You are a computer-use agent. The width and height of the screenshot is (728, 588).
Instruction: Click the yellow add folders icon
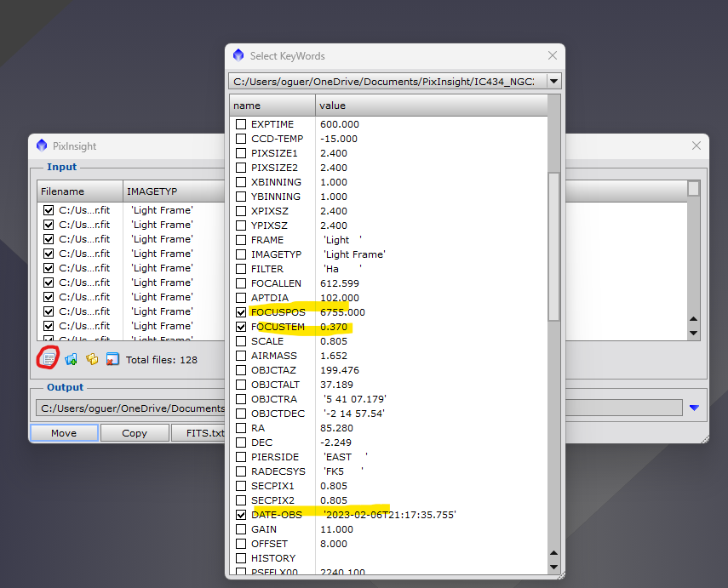pos(92,359)
